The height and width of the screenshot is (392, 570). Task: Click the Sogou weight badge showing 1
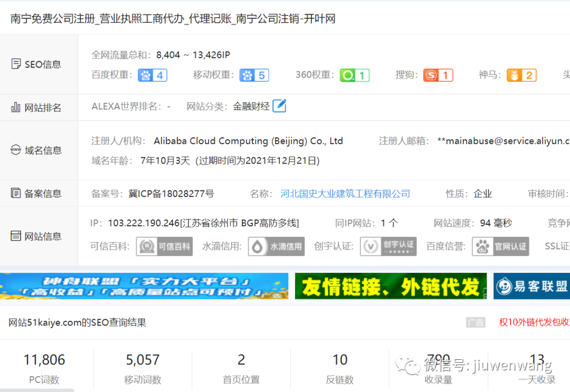pos(438,75)
